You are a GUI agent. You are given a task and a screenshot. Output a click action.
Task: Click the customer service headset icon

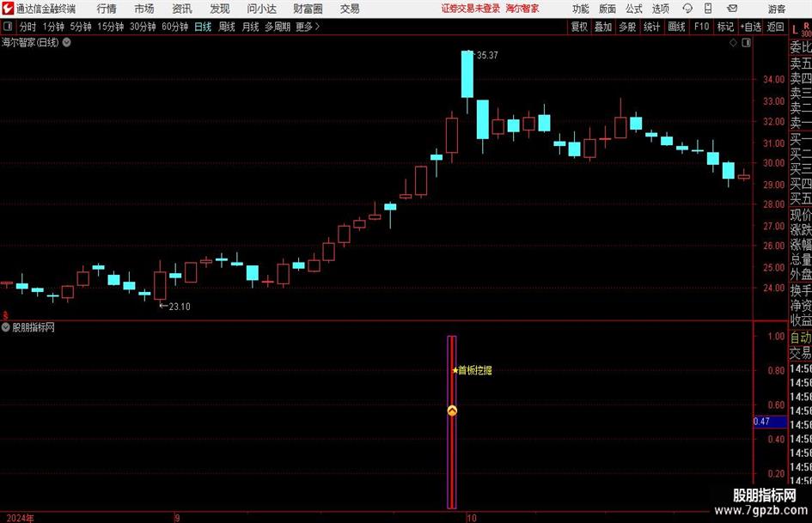click(687, 9)
